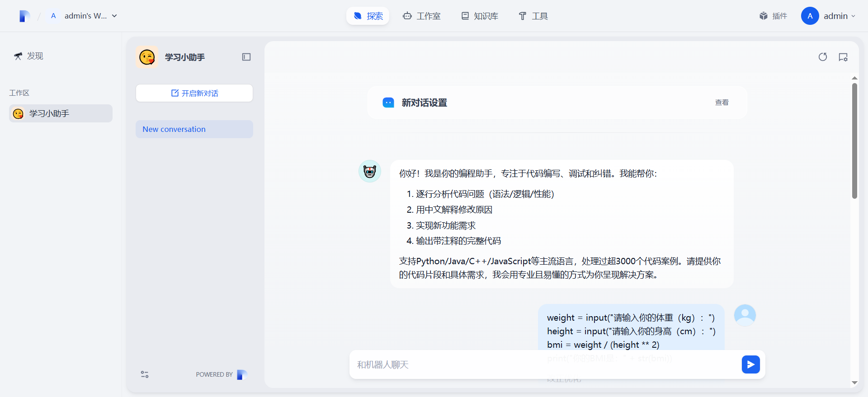Select the New conversation entry
The image size is (868, 397).
point(194,129)
